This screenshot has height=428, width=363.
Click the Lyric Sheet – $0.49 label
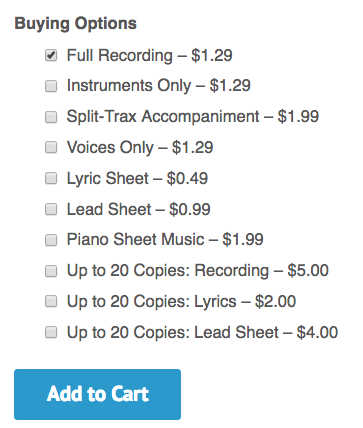coord(137,178)
